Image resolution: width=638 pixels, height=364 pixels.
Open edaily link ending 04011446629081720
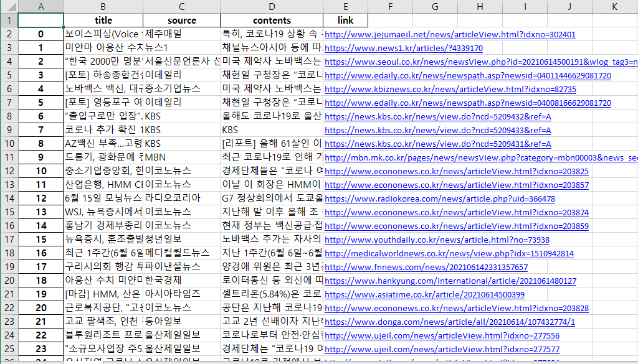click(x=468, y=75)
